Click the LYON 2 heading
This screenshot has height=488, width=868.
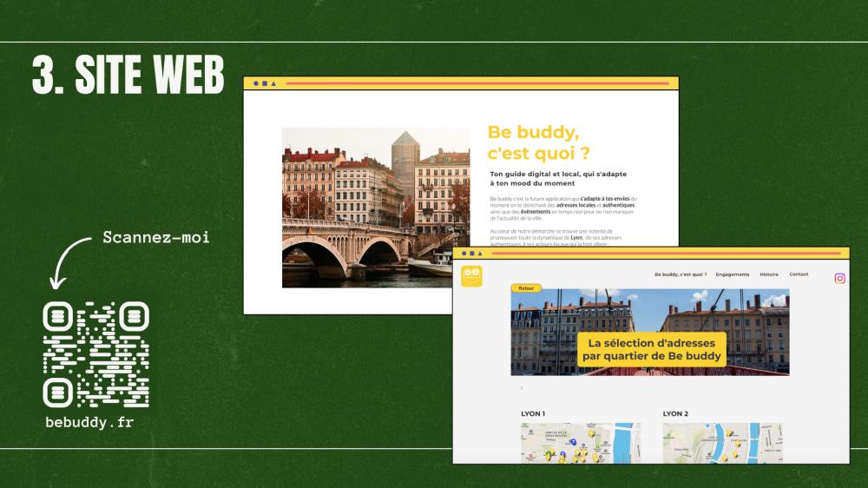(x=675, y=414)
